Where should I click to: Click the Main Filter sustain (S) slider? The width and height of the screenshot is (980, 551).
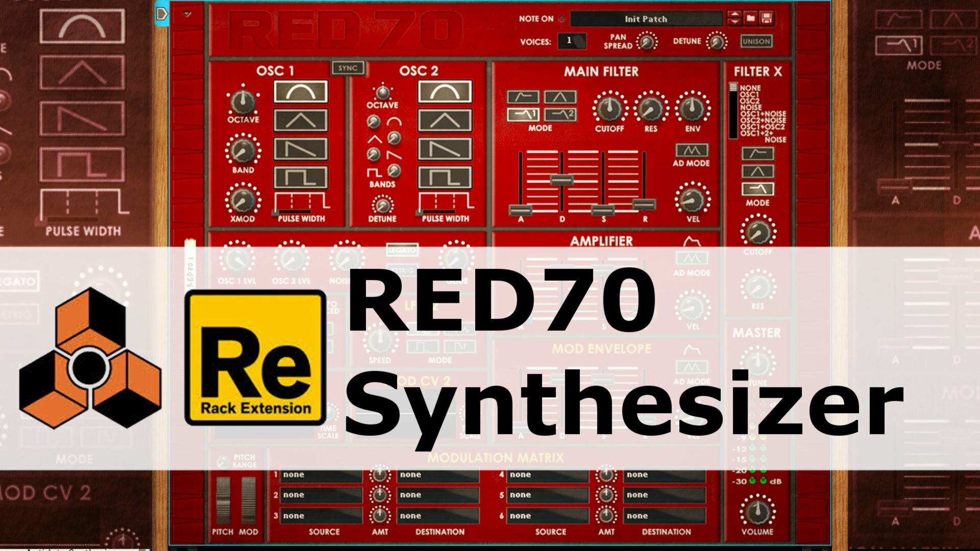click(603, 210)
